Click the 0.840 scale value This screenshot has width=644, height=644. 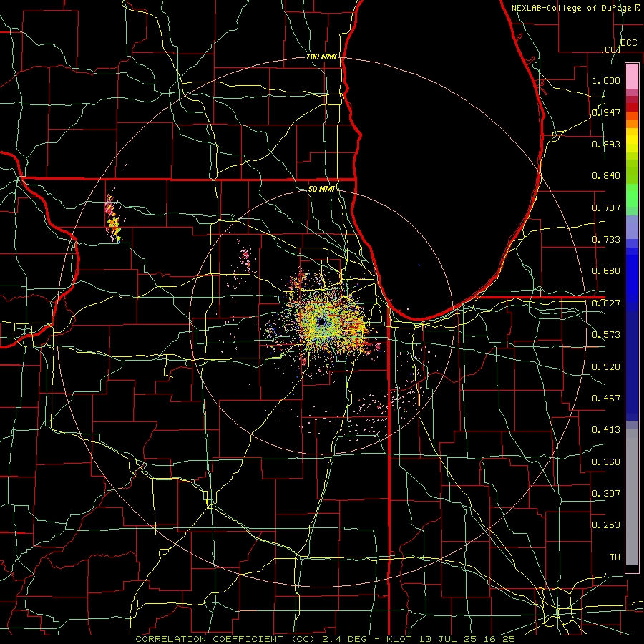(606, 176)
